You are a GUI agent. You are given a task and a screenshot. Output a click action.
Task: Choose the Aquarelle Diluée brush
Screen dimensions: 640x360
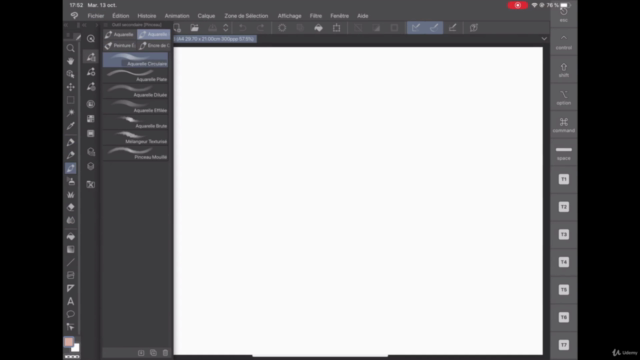[x=136, y=91]
